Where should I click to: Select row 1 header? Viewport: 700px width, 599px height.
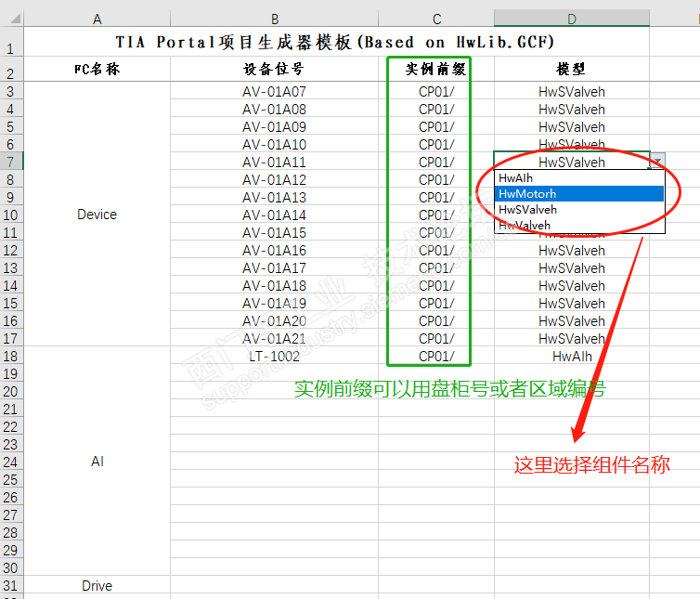[12, 42]
